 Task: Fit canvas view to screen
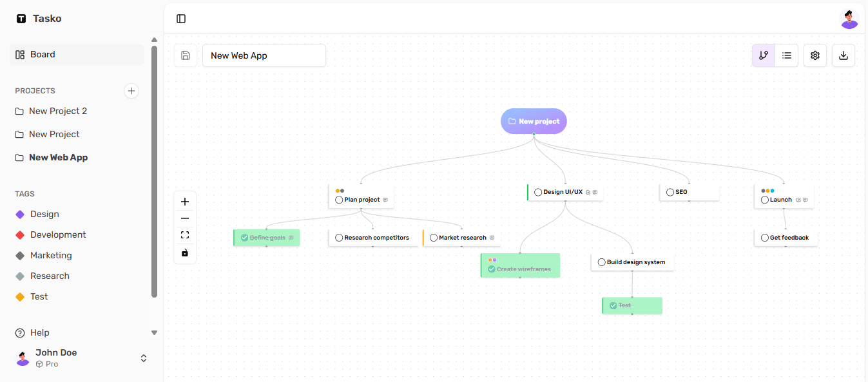(x=185, y=235)
